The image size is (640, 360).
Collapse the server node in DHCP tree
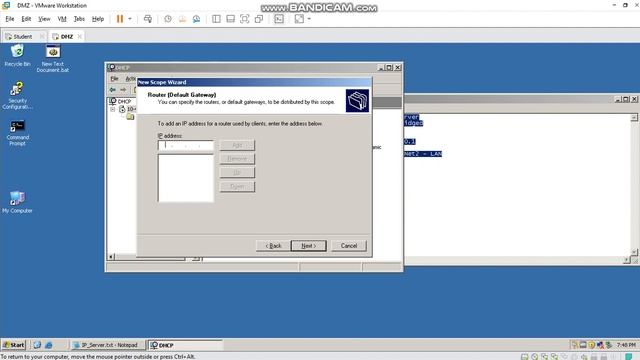(x=113, y=109)
